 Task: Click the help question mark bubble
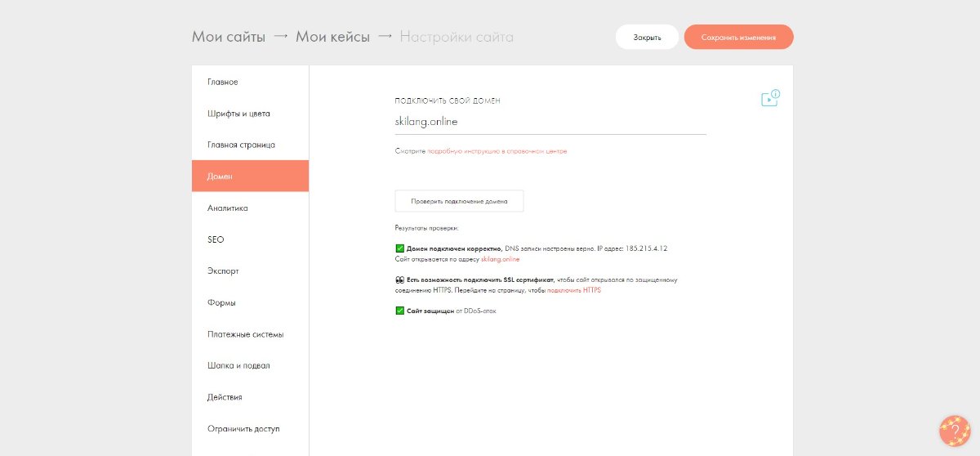[954, 431]
